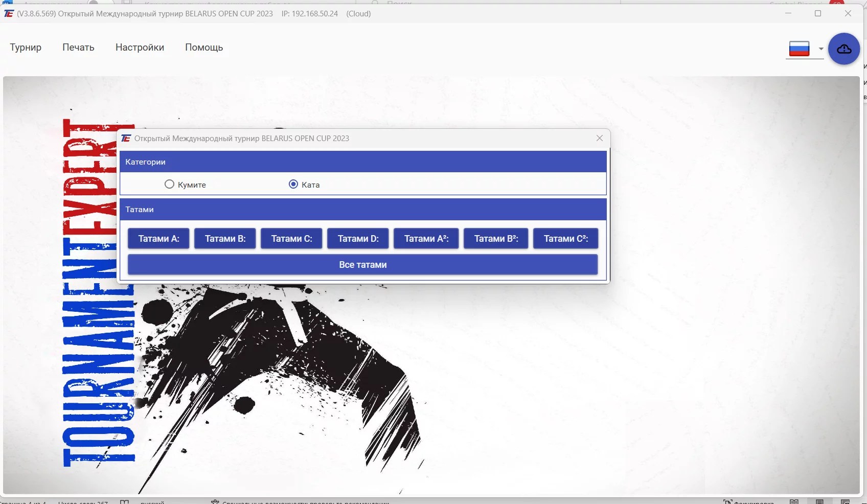
Task: Maximize the main application window
Action: point(818,13)
